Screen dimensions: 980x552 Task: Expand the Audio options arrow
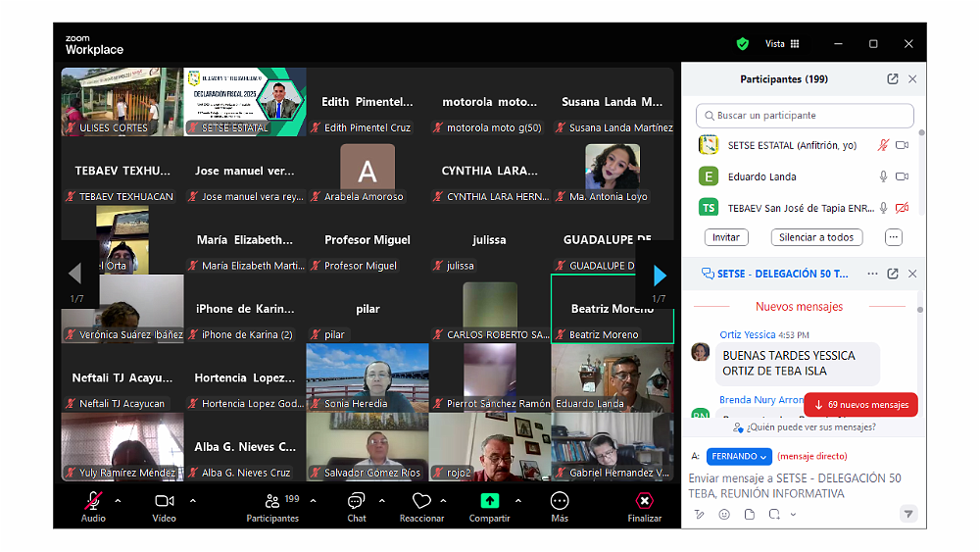pos(119,500)
